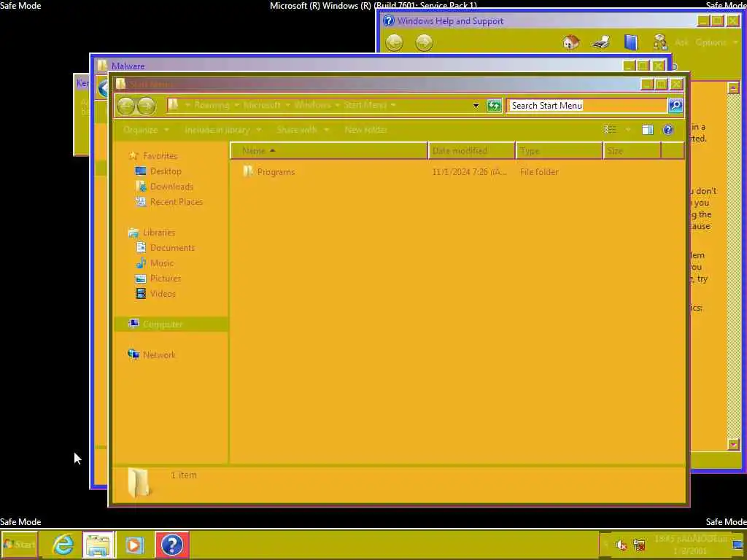Viewport: 747px width, 560px height.
Task: Open Recent Places in Favorites
Action: tap(177, 202)
